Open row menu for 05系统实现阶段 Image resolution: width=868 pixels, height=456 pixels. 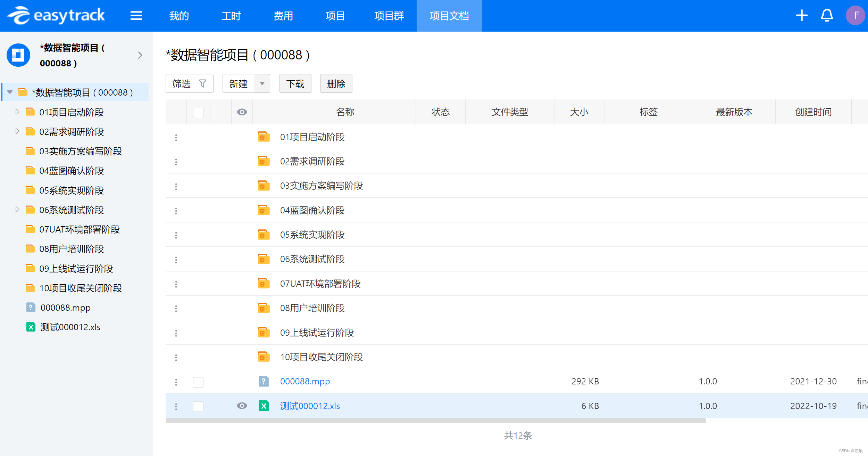pos(176,235)
